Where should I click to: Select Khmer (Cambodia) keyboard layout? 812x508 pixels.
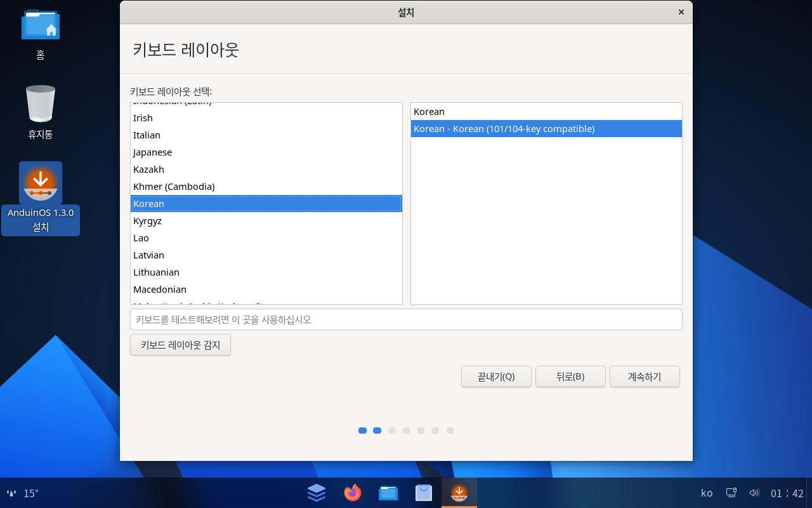click(266, 187)
